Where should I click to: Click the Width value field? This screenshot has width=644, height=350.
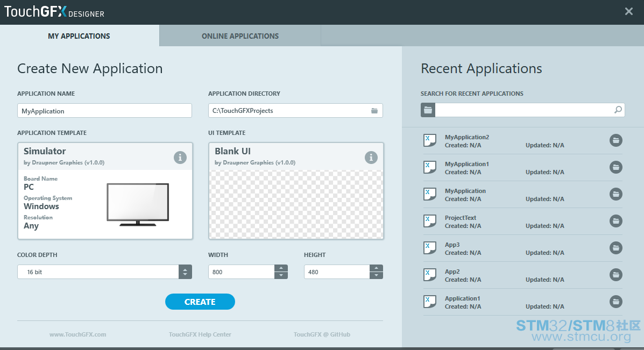(x=242, y=272)
